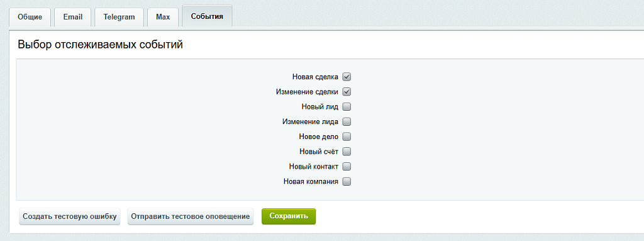This screenshot has width=644, height=241.
Task: Mark the Новая компания checkbox
Action: [x=347, y=181]
